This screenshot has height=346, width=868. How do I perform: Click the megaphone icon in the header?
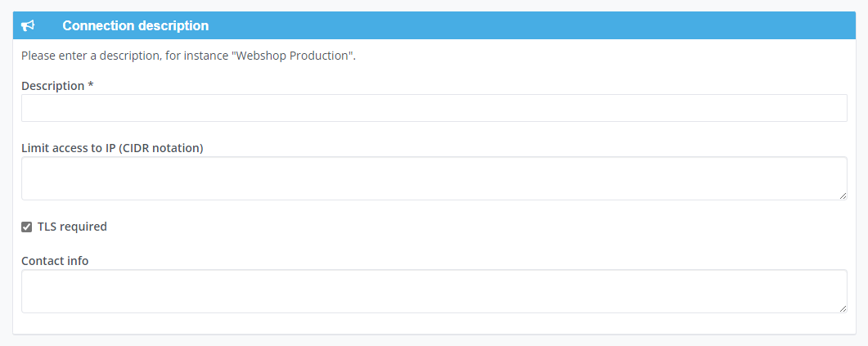click(28, 25)
